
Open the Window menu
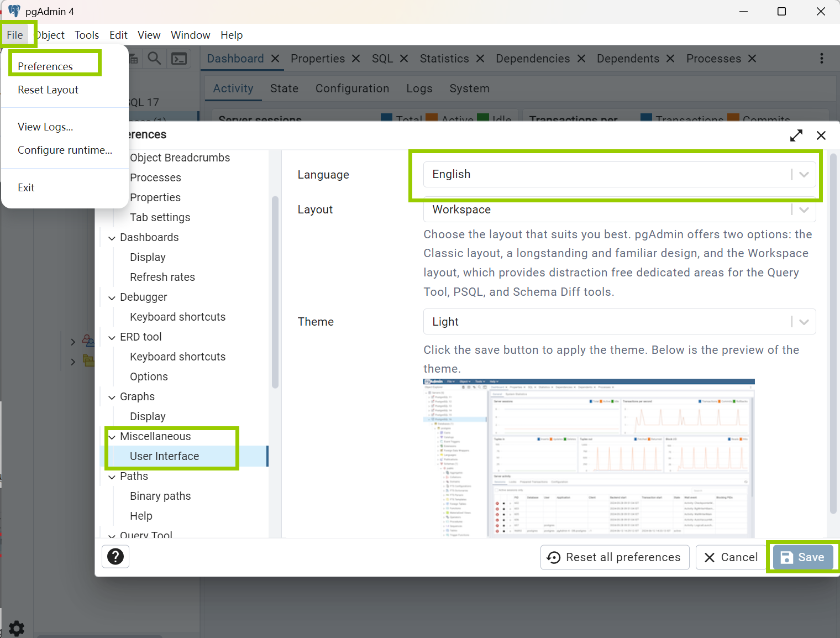190,35
